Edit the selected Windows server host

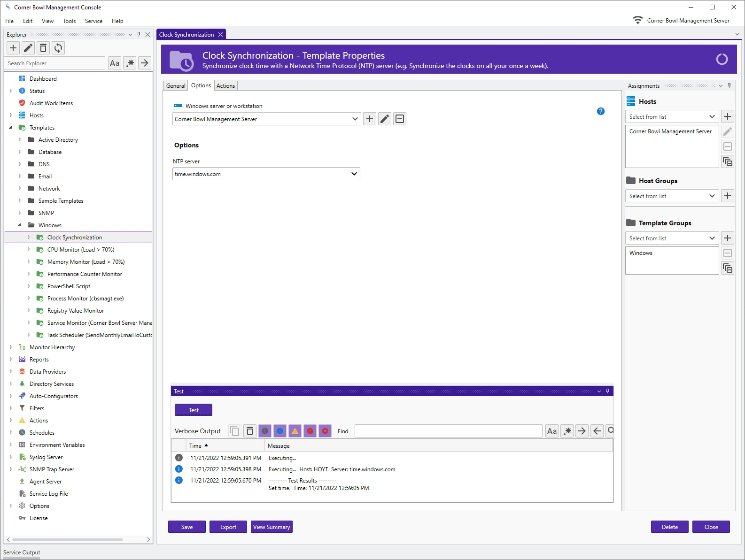pyautogui.click(x=385, y=119)
